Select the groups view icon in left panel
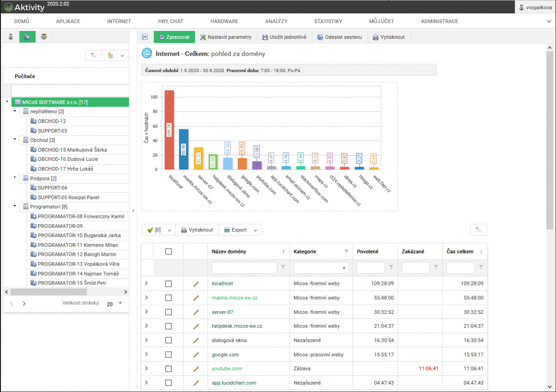The height and width of the screenshot is (392, 556). pyautogui.click(x=44, y=37)
